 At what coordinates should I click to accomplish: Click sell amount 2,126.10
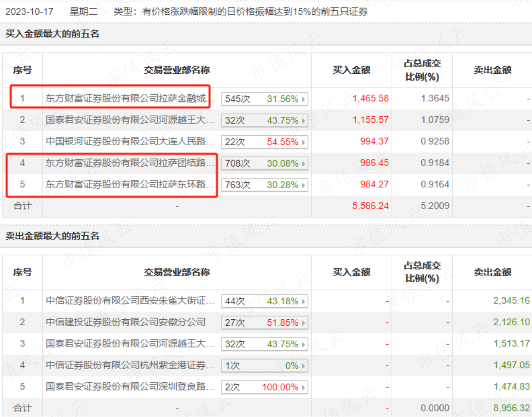tap(511, 322)
